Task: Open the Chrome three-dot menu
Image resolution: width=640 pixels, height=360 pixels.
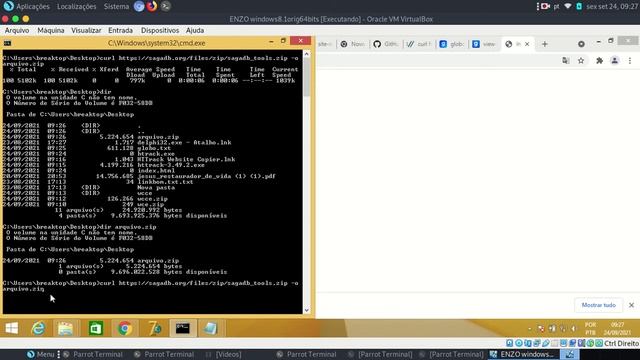Action: click(x=630, y=61)
